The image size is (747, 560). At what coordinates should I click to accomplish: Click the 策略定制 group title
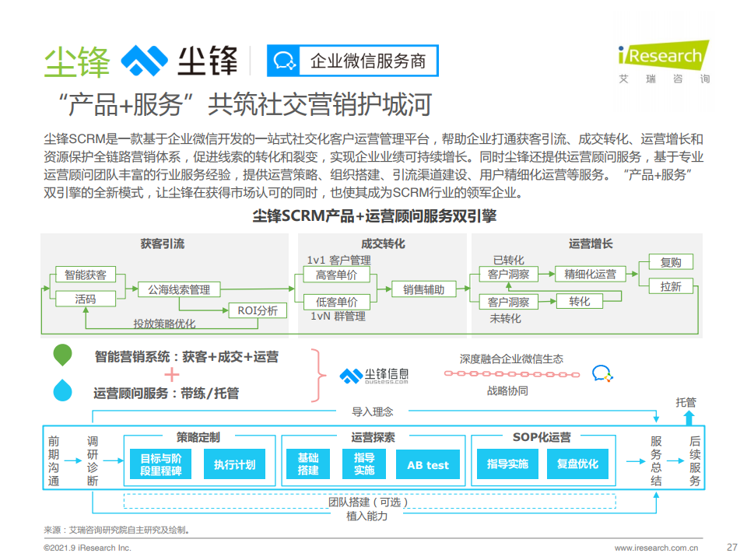click(198, 436)
